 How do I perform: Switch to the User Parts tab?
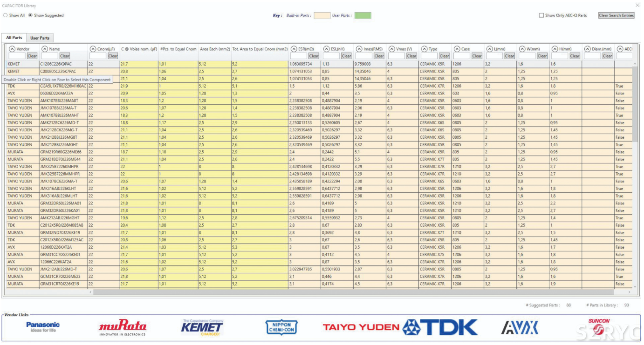[x=40, y=38]
